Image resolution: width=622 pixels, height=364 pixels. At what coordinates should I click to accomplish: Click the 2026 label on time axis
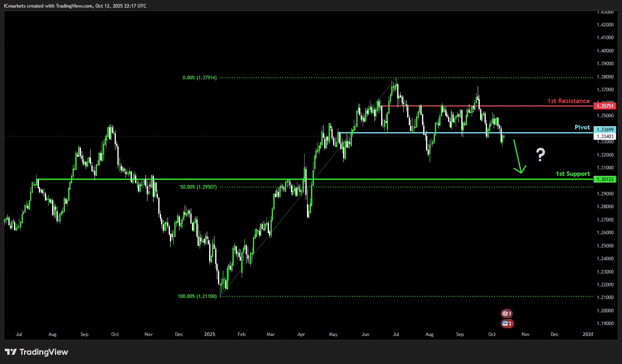pos(588,334)
